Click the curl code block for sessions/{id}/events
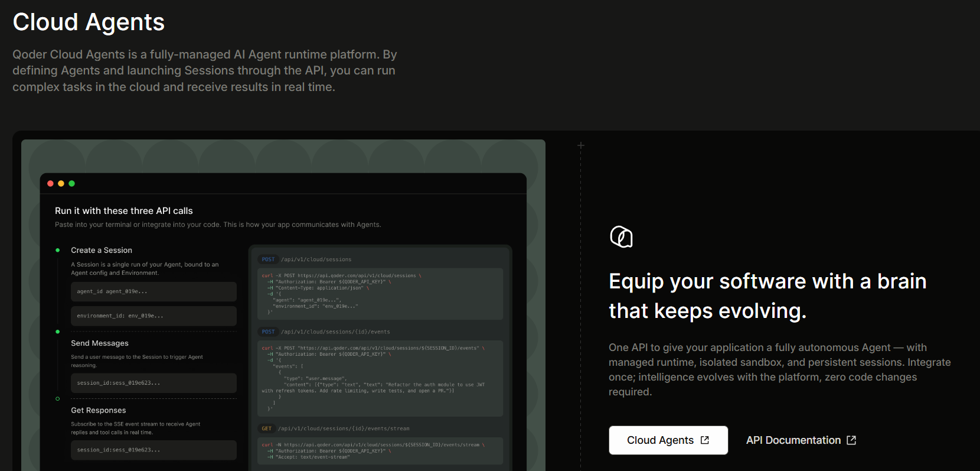Viewport: 980px width, 471px height. click(380, 378)
